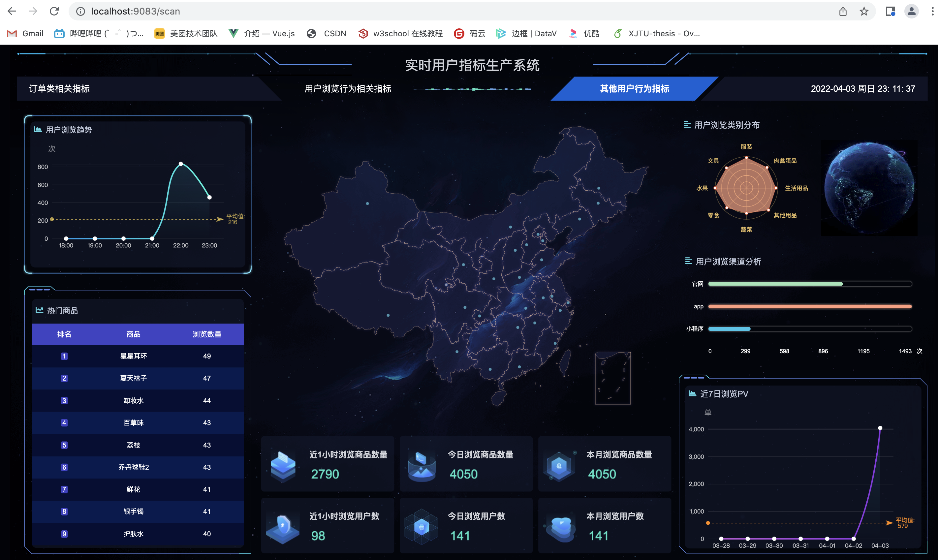This screenshot has width=938, height=560.
Task: Click the 本月浏览商品数量 hexagon icon
Action: pos(559,466)
